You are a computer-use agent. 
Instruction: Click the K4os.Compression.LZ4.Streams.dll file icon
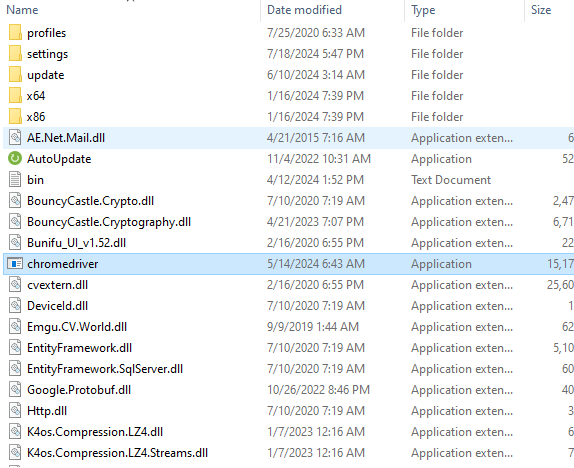[15, 453]
